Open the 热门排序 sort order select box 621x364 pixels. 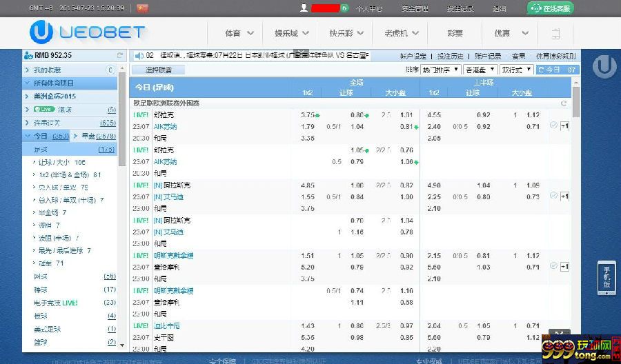(440, 70)
